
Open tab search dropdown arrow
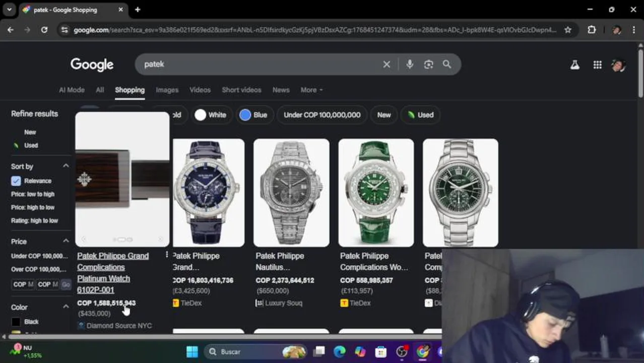pos(9,10)
